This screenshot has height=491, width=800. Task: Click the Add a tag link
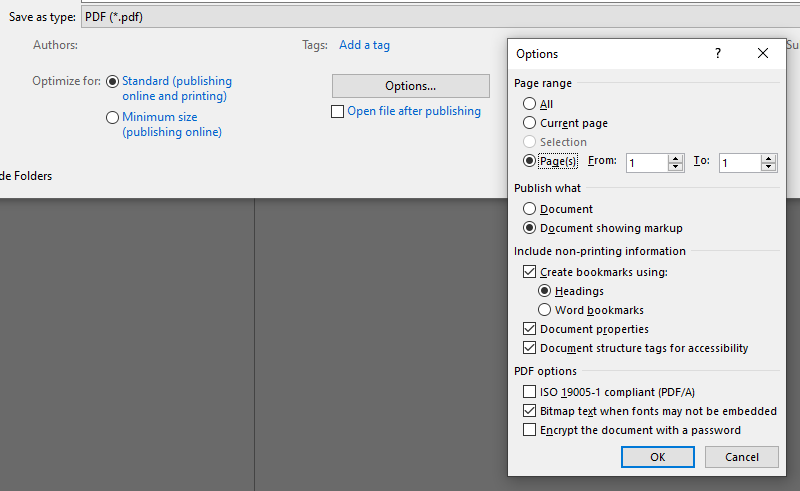click(364, 45)
